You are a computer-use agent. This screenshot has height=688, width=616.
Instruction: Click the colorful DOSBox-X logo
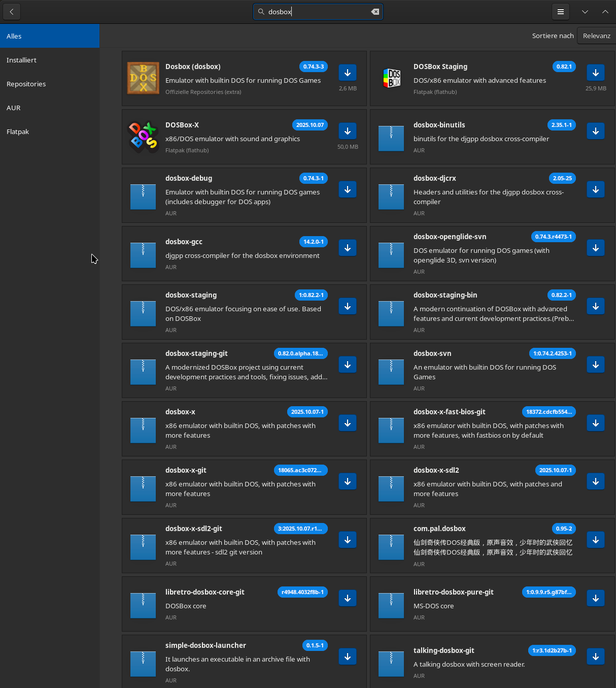click(x=143, y=137)
